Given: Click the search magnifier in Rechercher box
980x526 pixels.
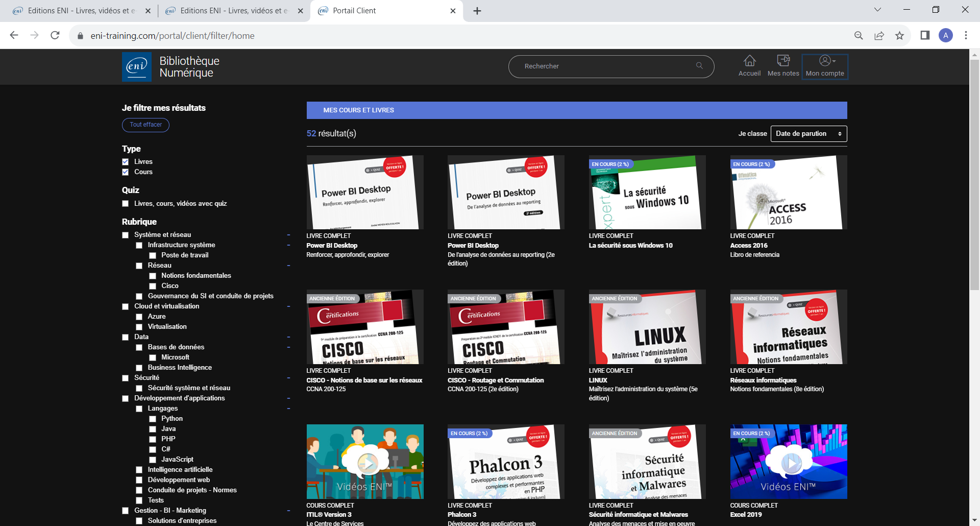Looking at the screenshot, I should (699, 66).
